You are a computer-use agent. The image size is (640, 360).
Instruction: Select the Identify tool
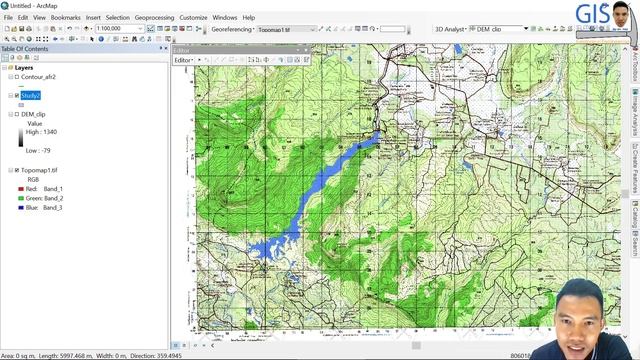tap(101, 39)
